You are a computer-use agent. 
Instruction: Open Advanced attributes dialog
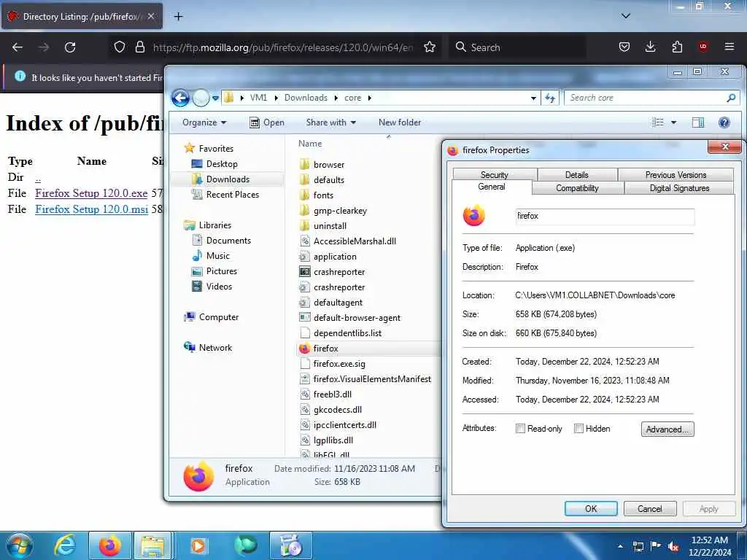click(x=667, y=429)
